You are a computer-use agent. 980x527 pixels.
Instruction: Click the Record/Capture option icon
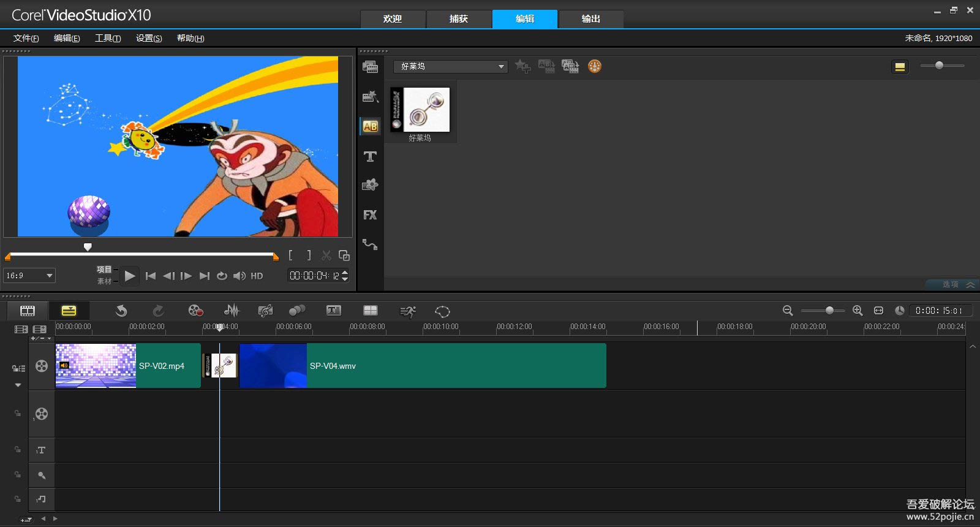195,311
